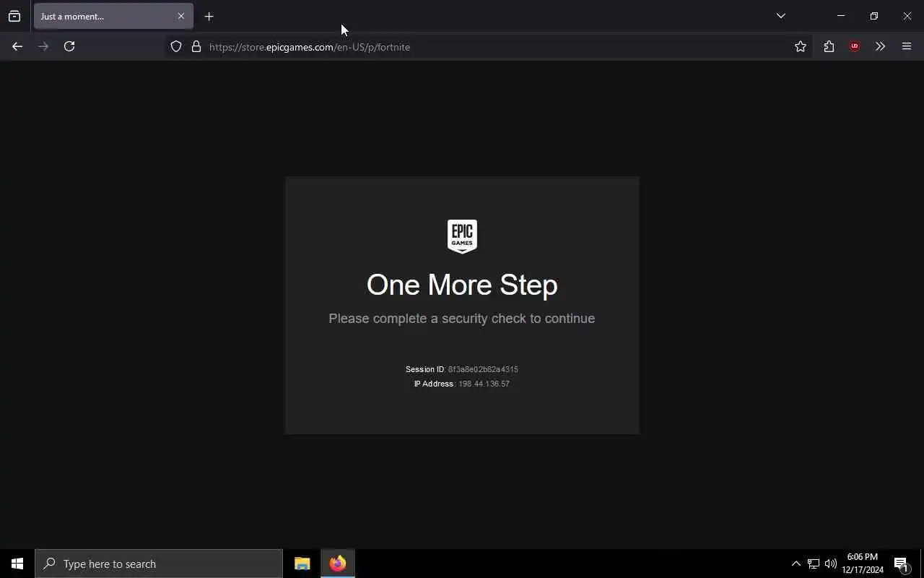Viewport: 924px width, 578px height.
Task: Open Firefox View recent browsing icon
Action: click(x=14, y=16)
